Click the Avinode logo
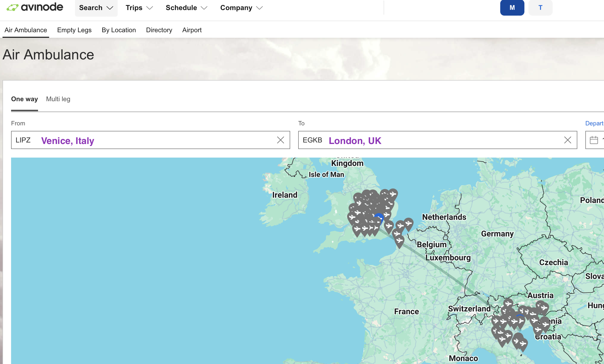 point(35,7)
